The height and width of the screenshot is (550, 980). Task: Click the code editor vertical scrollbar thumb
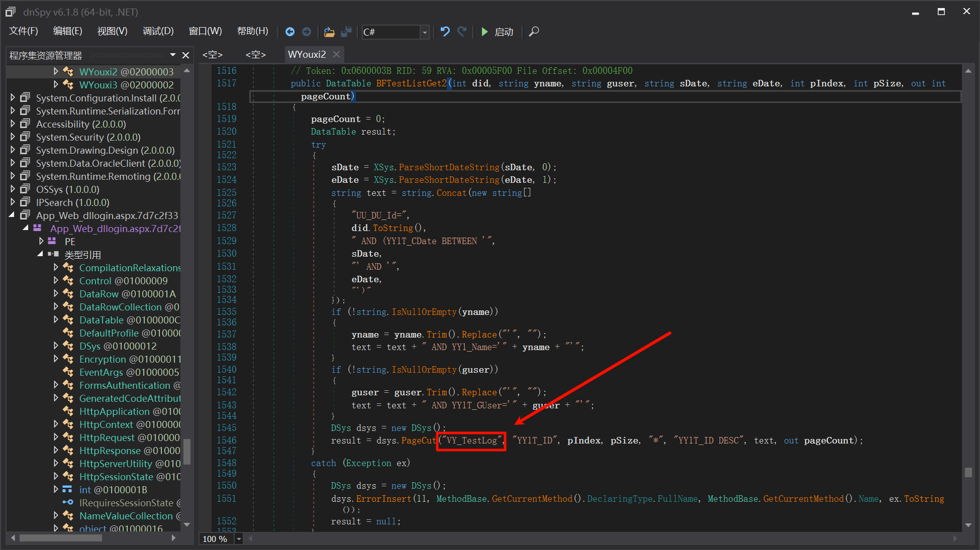(968, 472)
